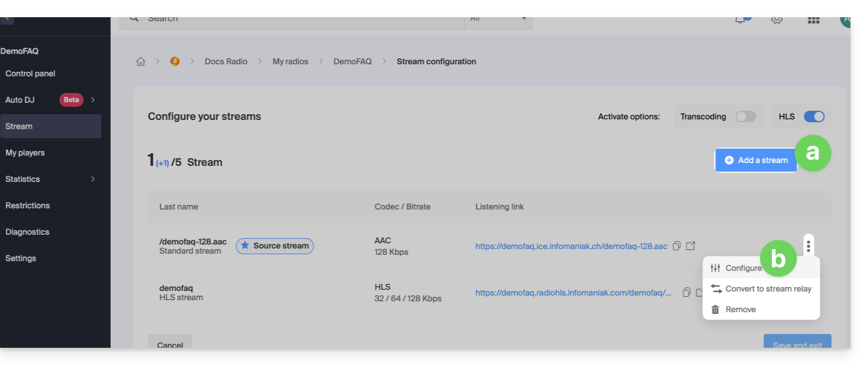Screen dimensions: 868x365
Task: Copy the demofaq-128.aac listening link
Action: coord(677,246)
